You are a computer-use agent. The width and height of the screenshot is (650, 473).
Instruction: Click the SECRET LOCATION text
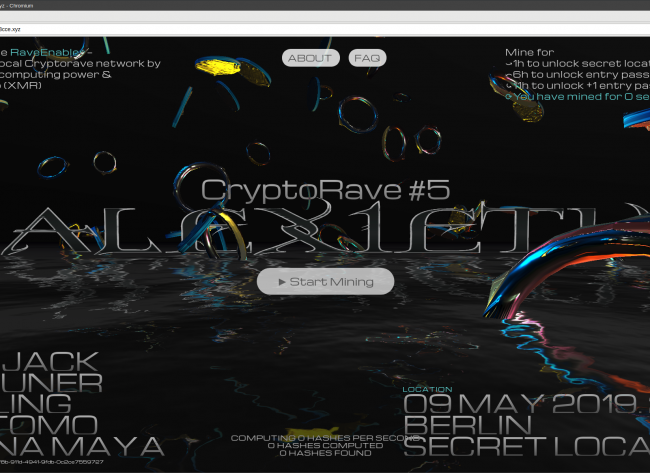coord(526,447)
